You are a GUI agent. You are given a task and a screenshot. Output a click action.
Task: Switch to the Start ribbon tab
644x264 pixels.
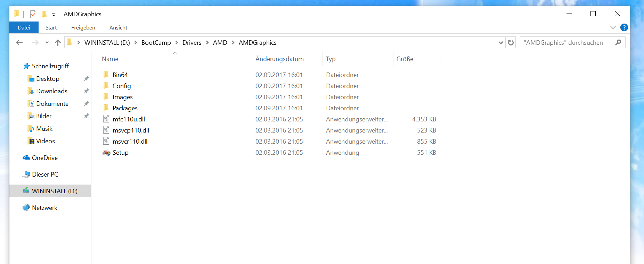tap(51, 27)
